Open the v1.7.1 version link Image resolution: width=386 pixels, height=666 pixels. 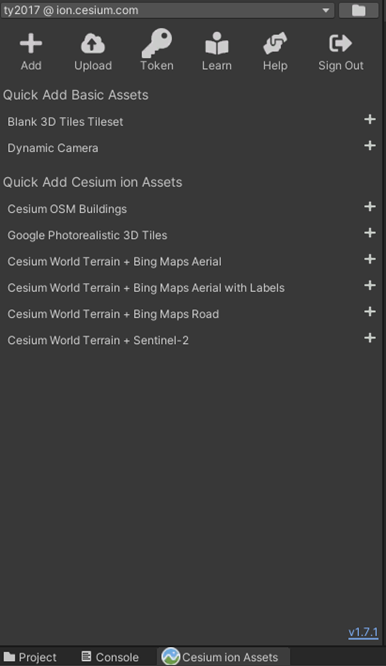pos(363,632)
